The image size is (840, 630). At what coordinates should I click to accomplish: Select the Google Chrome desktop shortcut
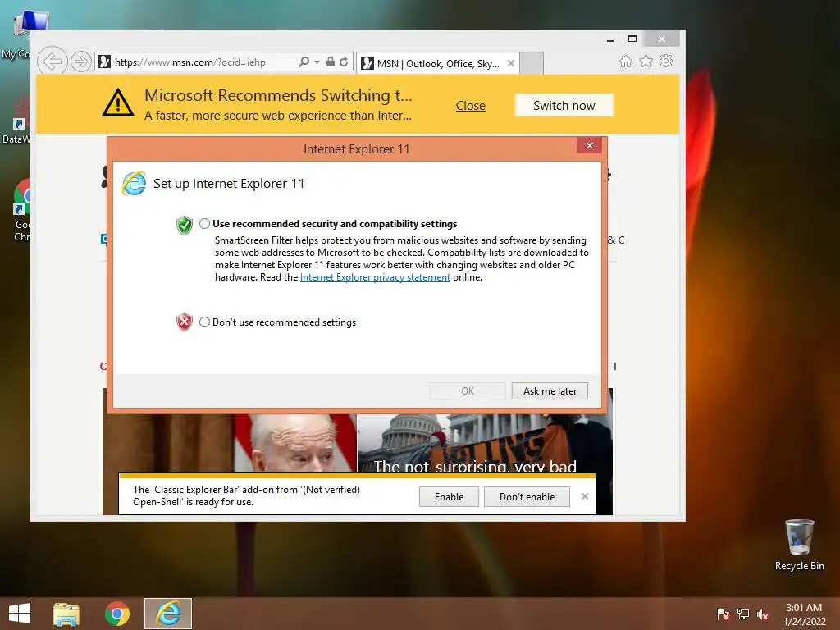coord(21,210)
